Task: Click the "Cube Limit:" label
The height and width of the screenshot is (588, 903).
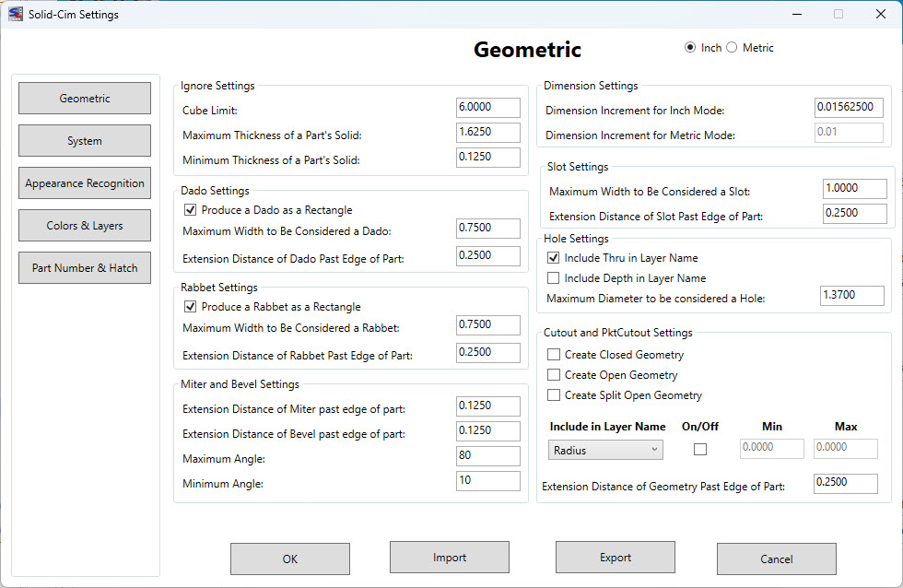Action: click(x=210, y=111)
